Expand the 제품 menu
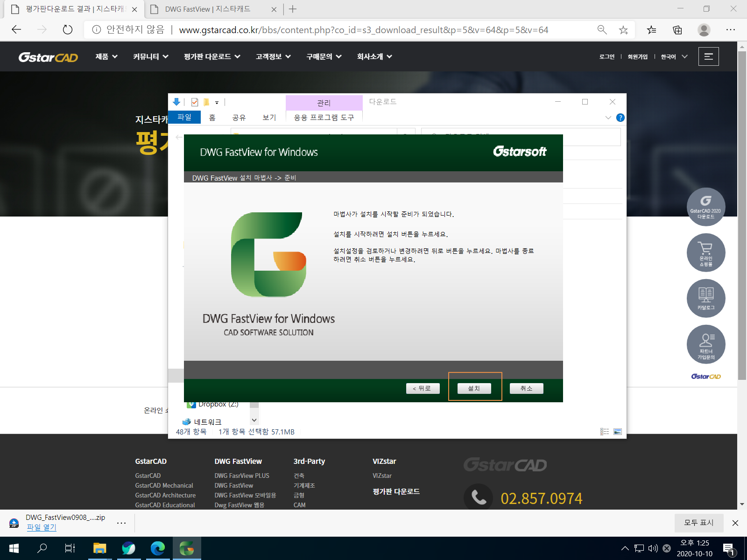The height and width of the screenshot is (560, 747). point(106,56)
